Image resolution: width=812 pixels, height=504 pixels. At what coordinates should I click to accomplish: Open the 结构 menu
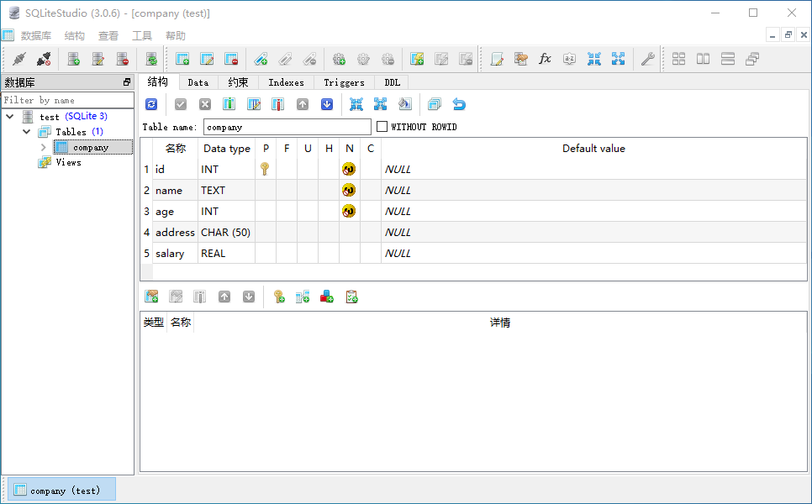pyautogui.click(x=75, y=36)
